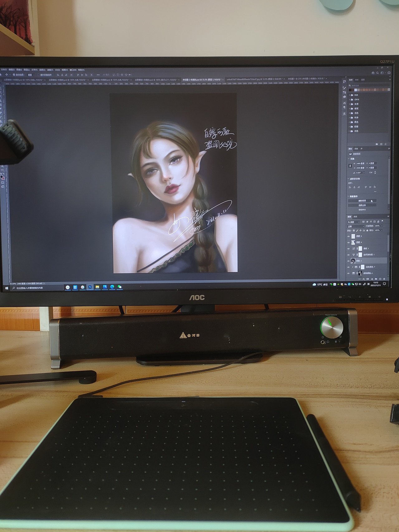The height and width of the screenshot is (532, 399).
Task: Expand the 蜡笔 swatch folder
Action: [349, 108]
